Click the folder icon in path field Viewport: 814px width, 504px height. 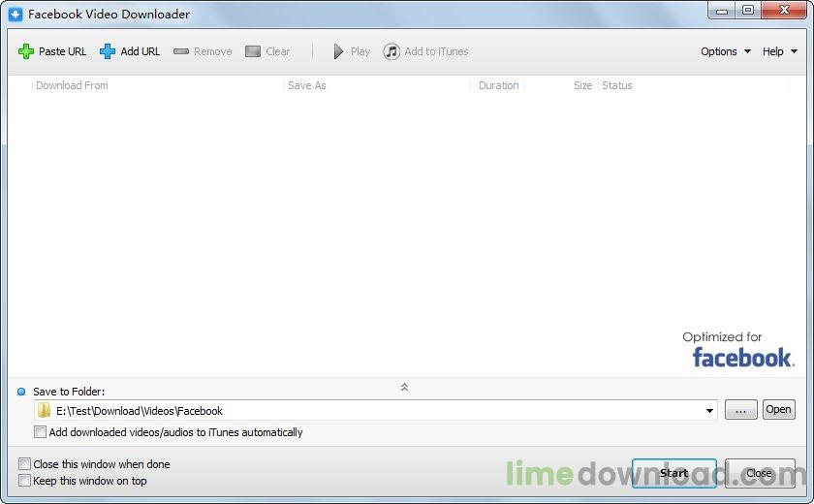click(x=45, y=411)
